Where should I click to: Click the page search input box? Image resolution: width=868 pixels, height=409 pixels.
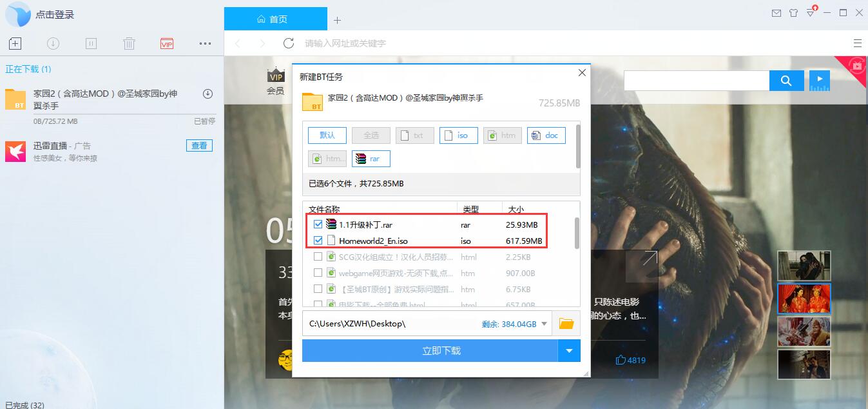696,81
